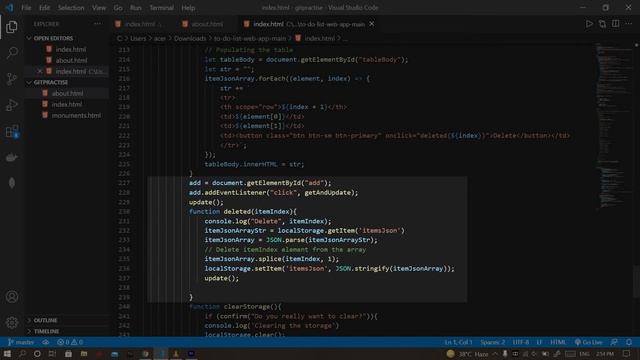
Task: Open Windows Task View icon
Action: (52, 353)
